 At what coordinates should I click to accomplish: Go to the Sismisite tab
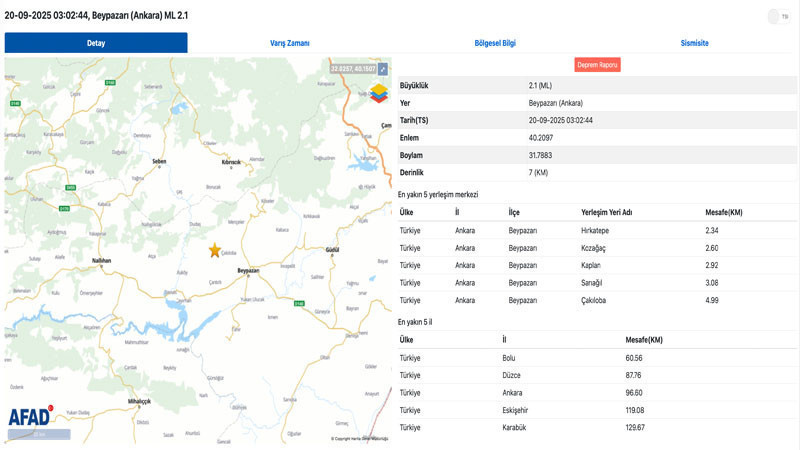(x=694, y=43)
